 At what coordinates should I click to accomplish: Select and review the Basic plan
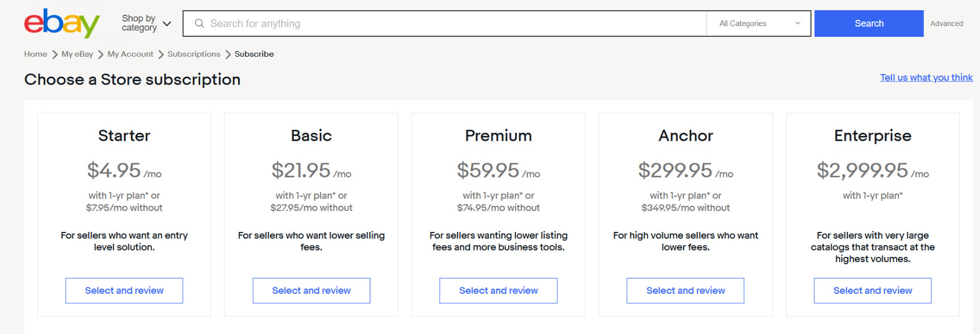311,290
